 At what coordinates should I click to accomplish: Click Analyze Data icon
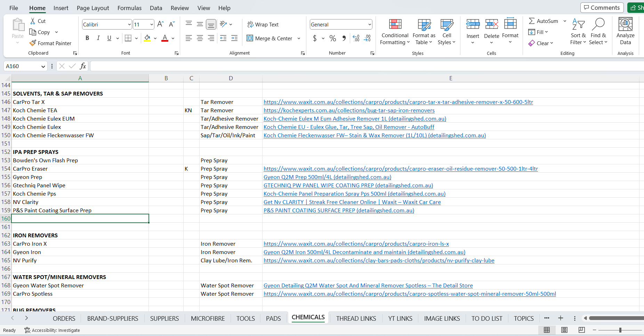coord(625,24)
